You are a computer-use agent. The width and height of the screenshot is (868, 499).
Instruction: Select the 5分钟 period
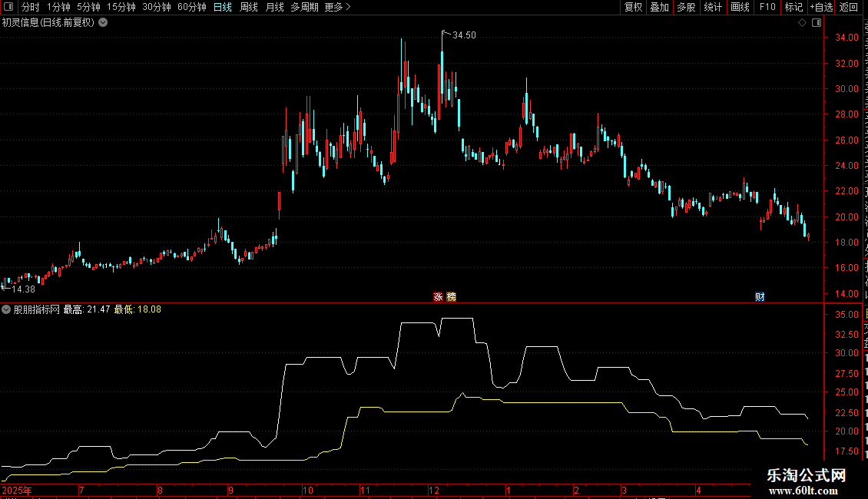click(88, 7)
